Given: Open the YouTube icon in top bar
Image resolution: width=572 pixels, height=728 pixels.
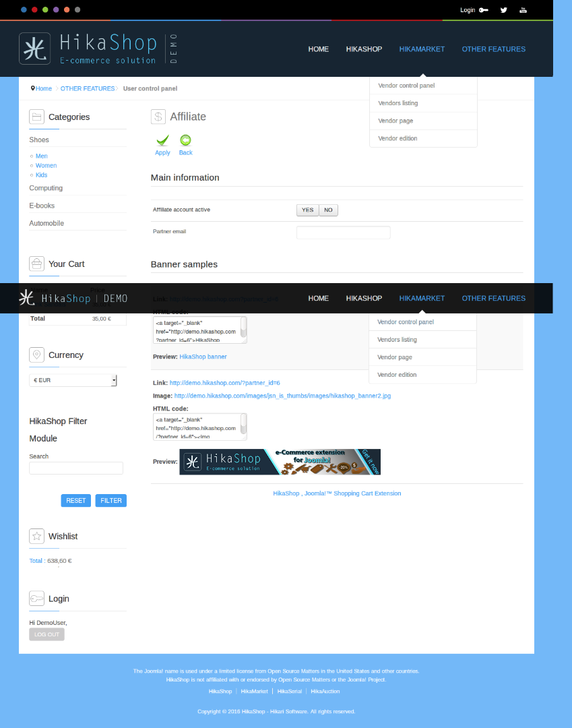Looking at the screenshot, I should tap(523, 10).
